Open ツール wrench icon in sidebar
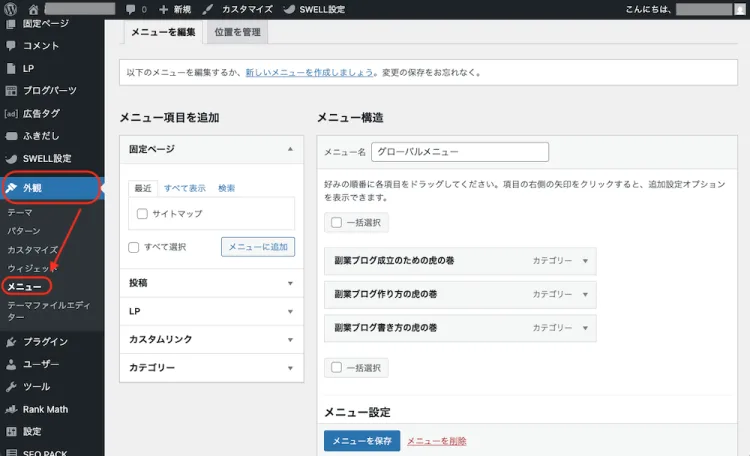 [11, 387]
